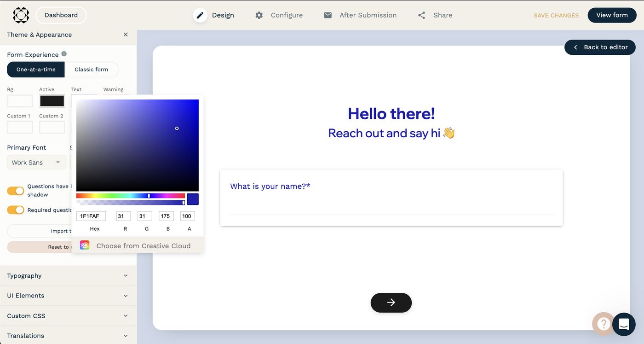This screenshot has width=644, height=344.
Task: Click the Back to editor button
Action: (600, 47)
